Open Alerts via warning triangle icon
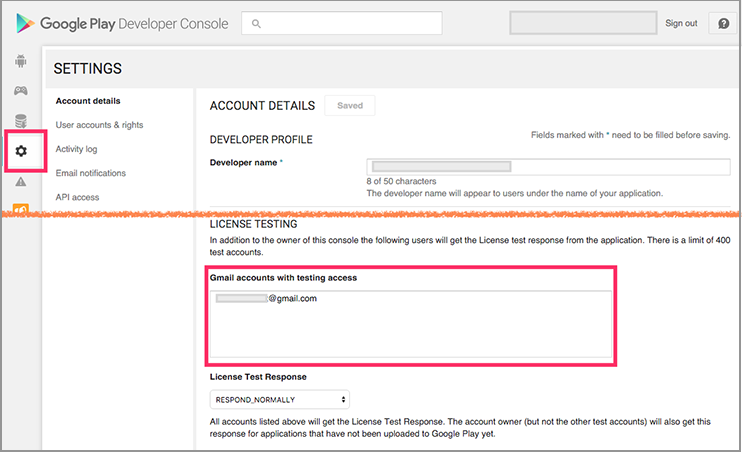The height and width of the screenshot is (452, 742). pos(21,182)
